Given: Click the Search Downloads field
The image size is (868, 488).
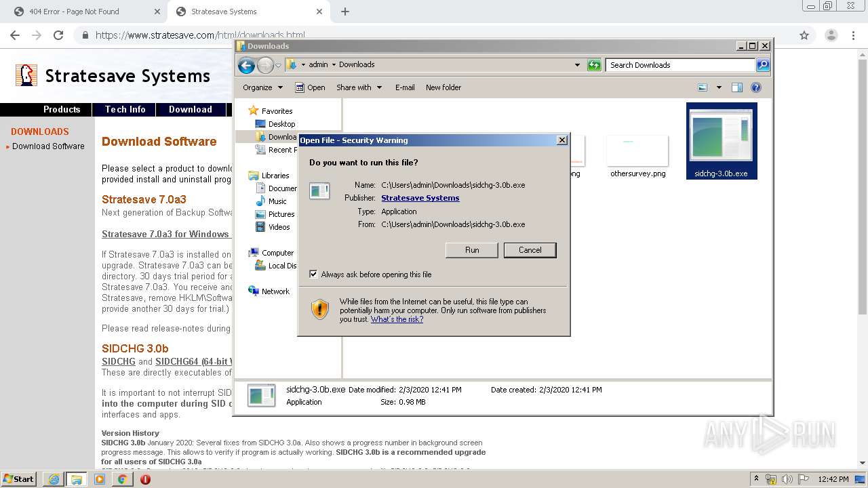Looking at the screenshot, I should (680, 65).
